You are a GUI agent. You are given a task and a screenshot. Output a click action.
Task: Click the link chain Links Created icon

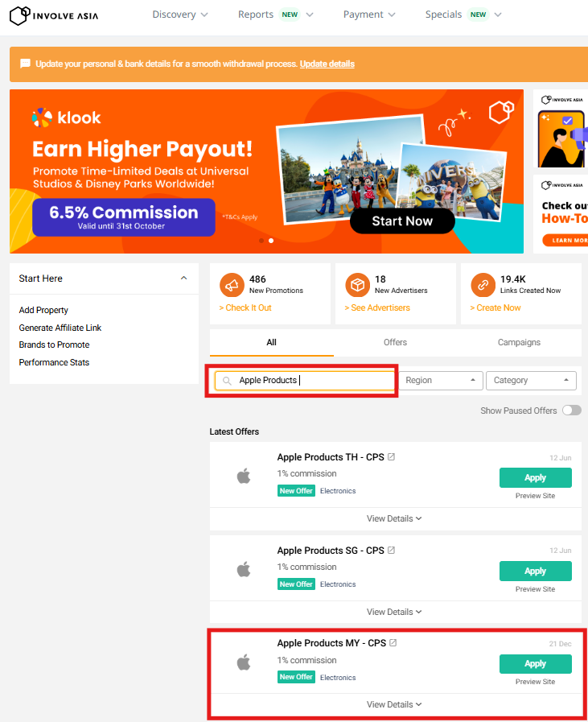point(483,285)
